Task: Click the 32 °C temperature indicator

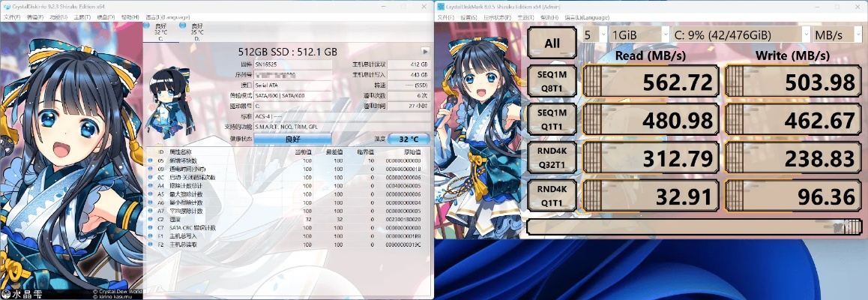Action: pos(409,139)
